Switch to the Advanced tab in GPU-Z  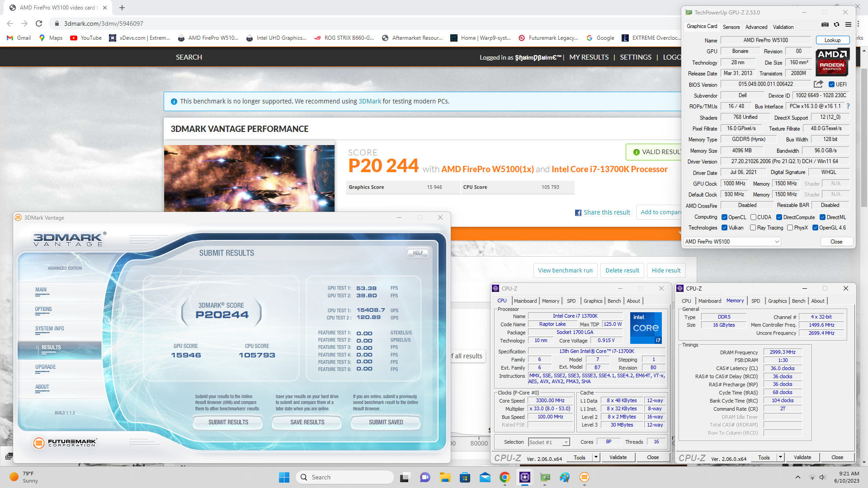point(756,27)
